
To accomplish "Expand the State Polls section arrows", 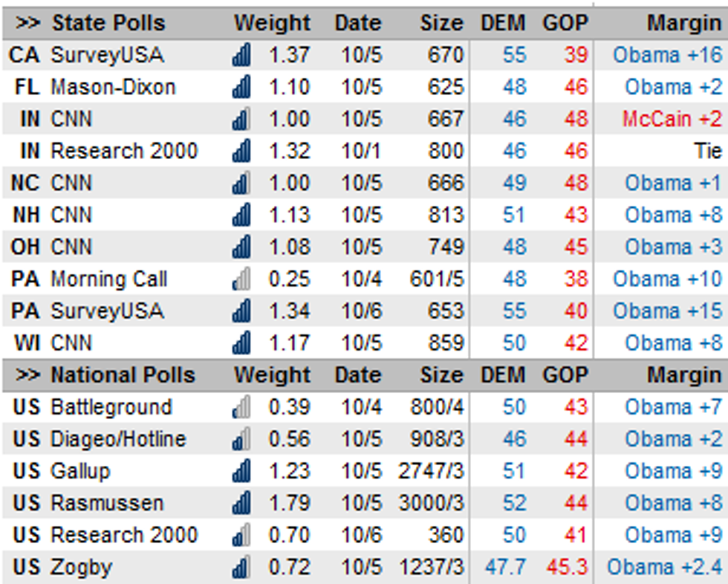I will [x=28, y=23].
